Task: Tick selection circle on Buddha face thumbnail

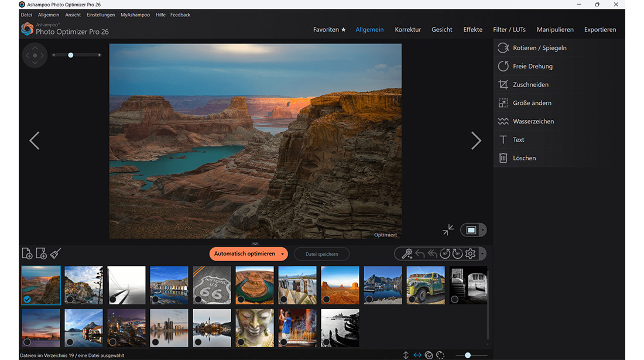Action: [241, 342]
